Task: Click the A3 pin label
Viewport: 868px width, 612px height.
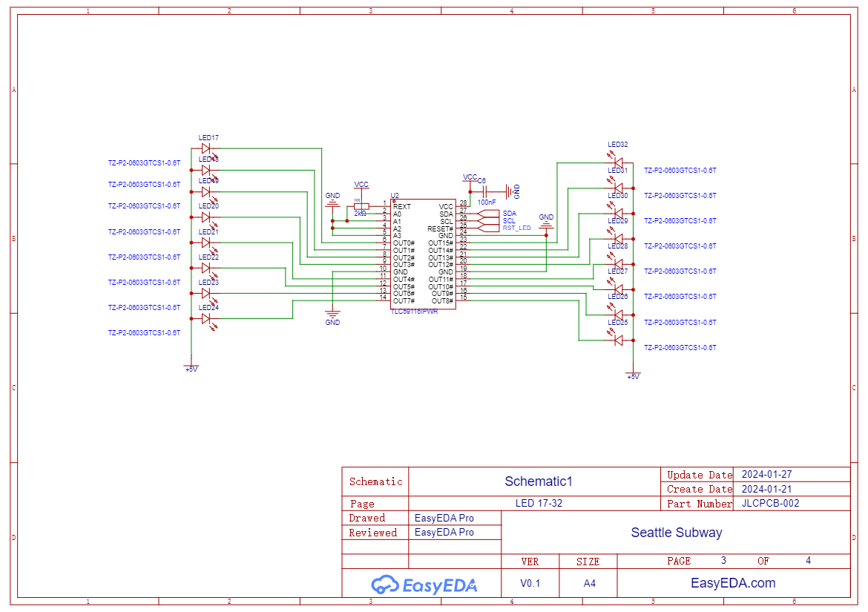Action: coord(397,236)
